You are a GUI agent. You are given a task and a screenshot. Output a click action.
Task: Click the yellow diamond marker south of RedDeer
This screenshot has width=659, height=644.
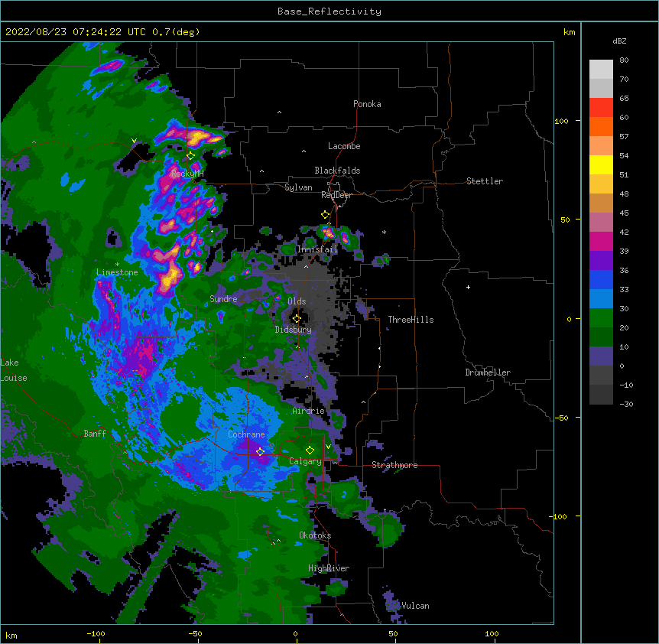(325, 215)
